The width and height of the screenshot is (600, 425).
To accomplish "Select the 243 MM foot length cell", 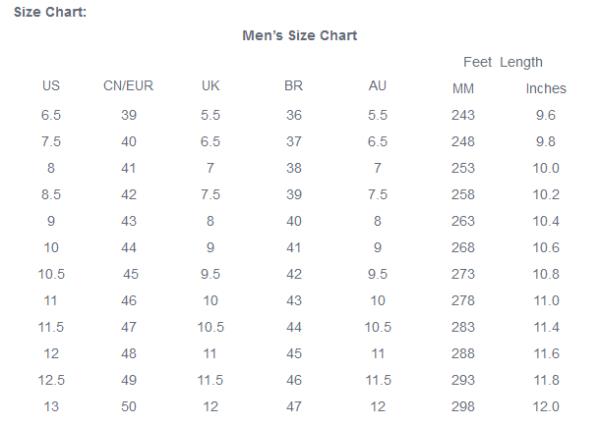I will 463,115.
